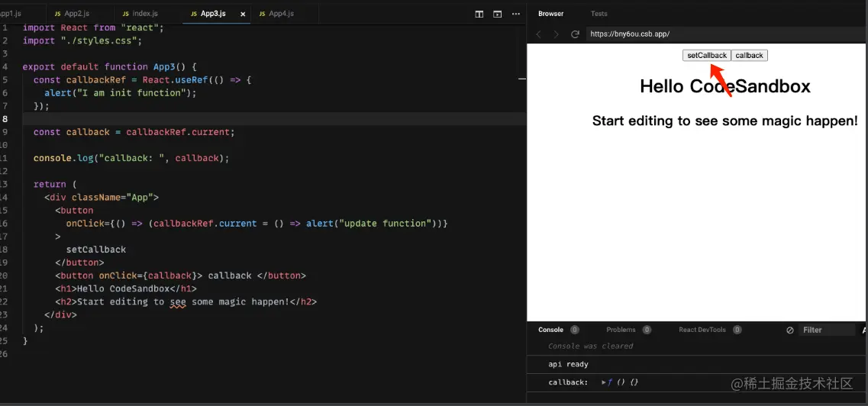Click the React DevTools count badge
The height and width of the screenshot is (406, 868).
click(x=737, y=330)
